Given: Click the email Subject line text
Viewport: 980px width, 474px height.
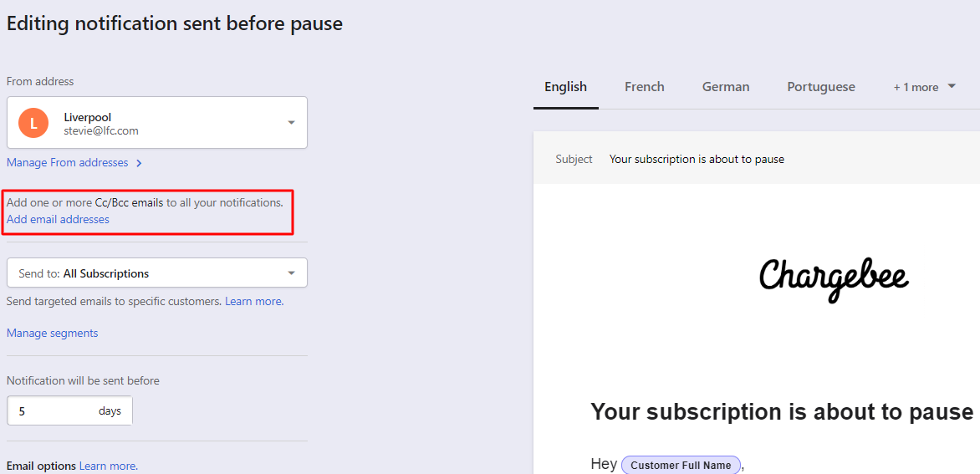Looking at the screenshot, I should (696, 160).
